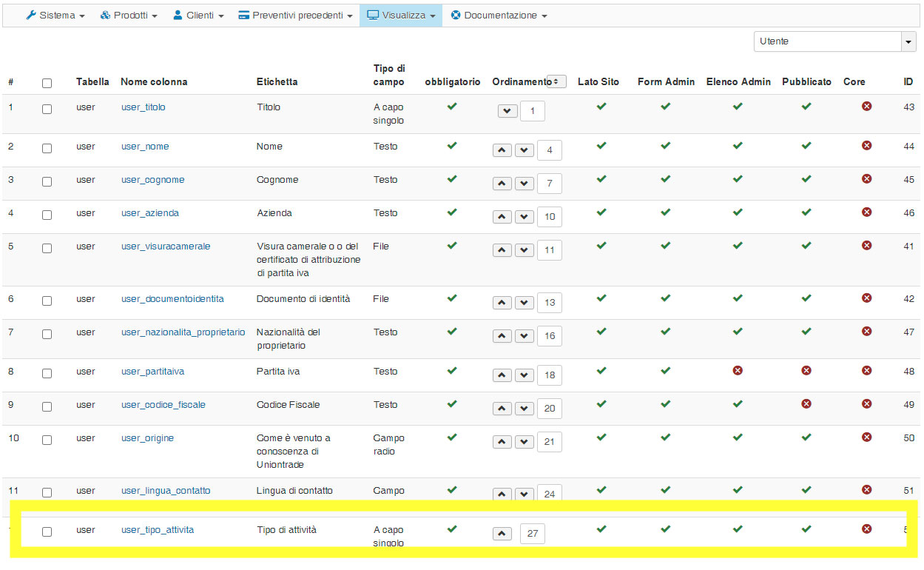The image size is (924, 570).
Task: Open the Documentazione menu
Action: (x=499, y=16)
